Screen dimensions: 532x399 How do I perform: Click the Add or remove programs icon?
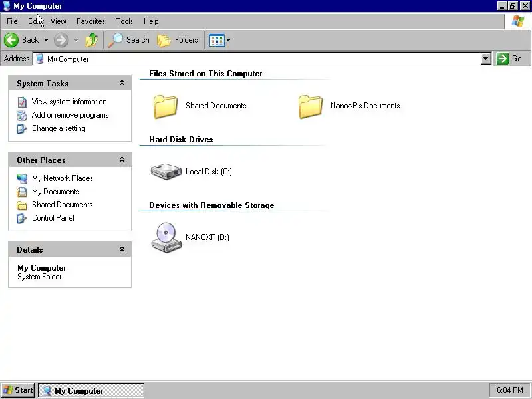tap(22, 115)
